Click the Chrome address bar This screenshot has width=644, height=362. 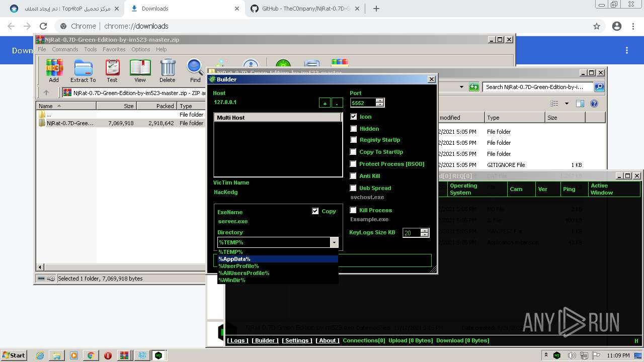[x=322, y=26]
